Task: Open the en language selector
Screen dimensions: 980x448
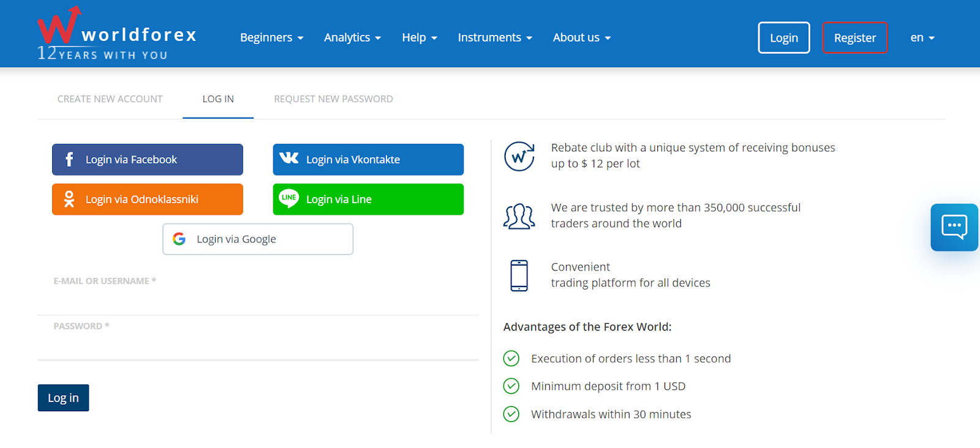Action: 922,37
